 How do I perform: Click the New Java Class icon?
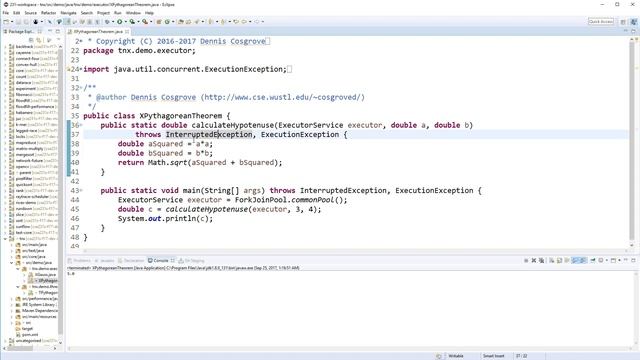tap(167, 22)
